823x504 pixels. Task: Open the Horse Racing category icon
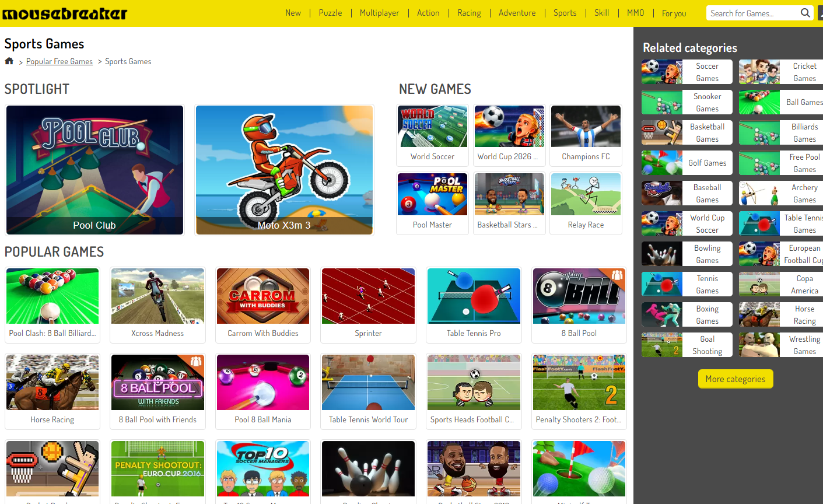pyautogui.click(x=759, y=315)
